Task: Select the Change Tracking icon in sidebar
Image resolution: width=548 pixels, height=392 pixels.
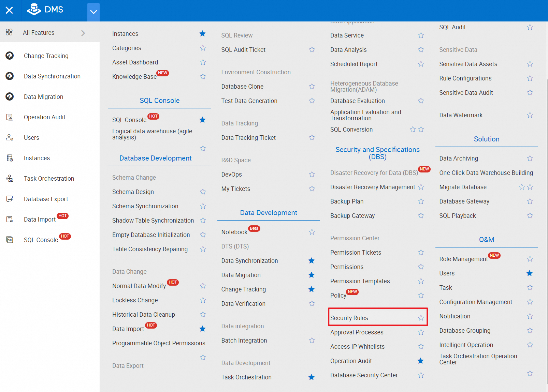Action: tap(10, 56)
